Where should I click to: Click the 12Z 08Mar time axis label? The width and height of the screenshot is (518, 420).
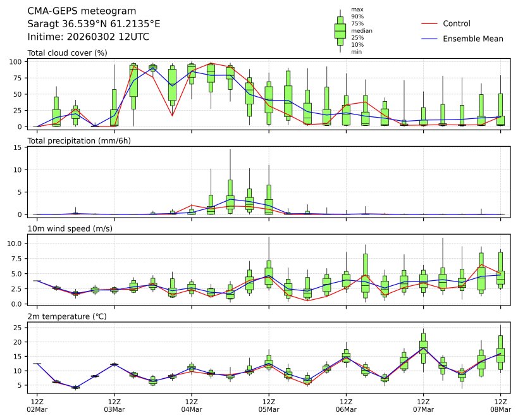click(501, 405)
